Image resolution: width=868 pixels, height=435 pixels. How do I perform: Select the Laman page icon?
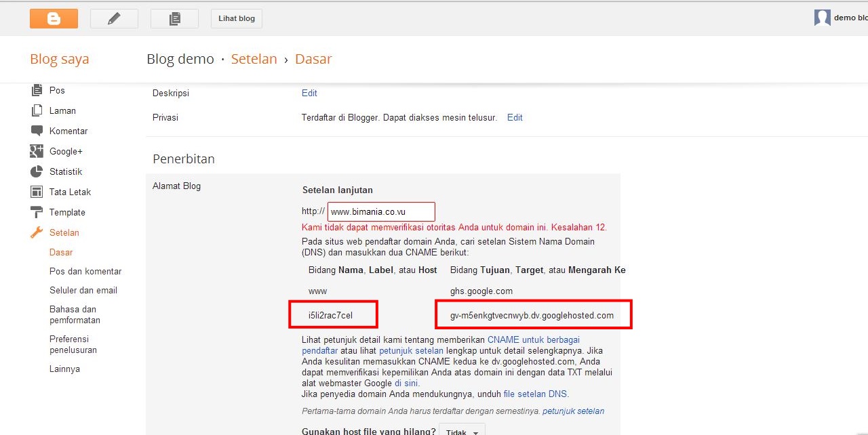coord(37,110)
